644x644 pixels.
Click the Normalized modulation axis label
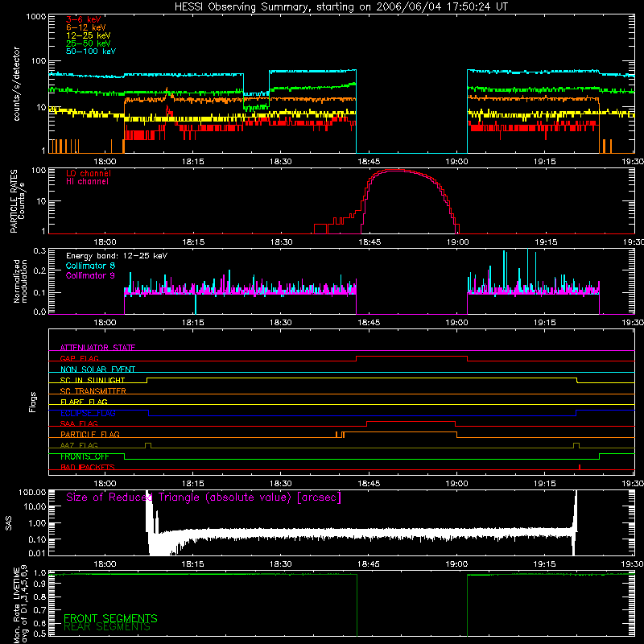[20, 281]
